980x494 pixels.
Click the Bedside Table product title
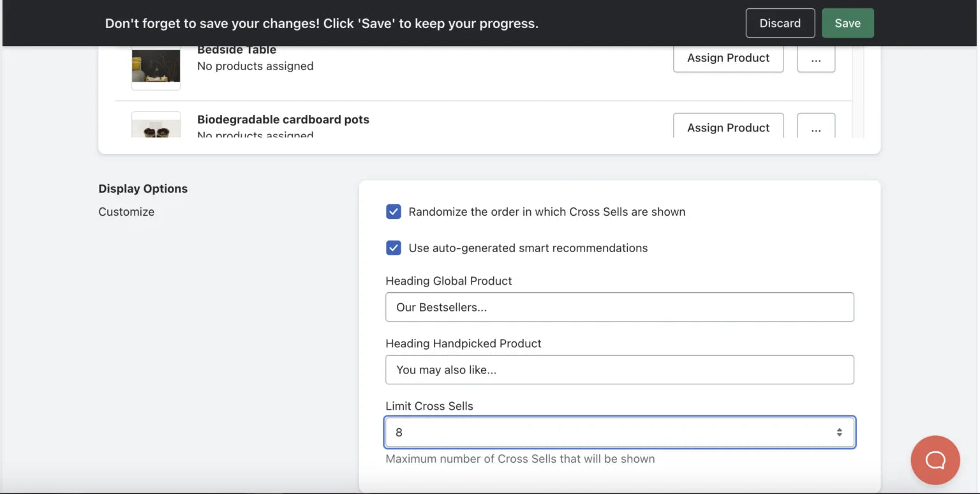tap(237, 50)
